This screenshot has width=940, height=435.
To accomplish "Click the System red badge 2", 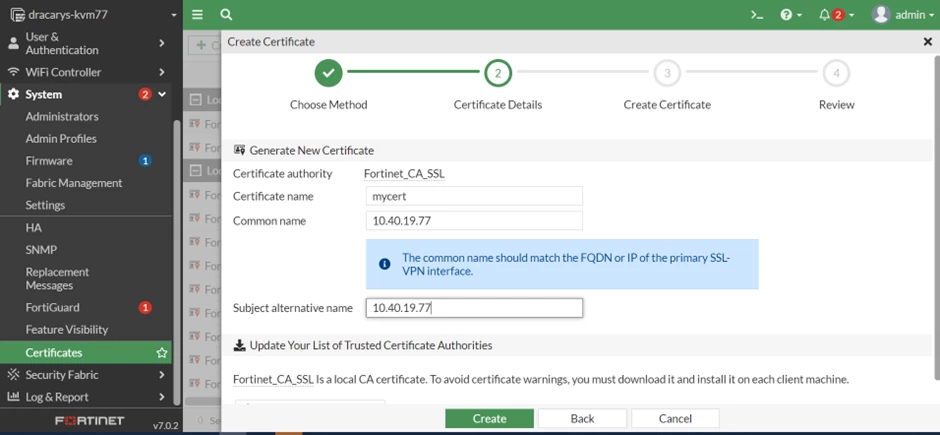I will click(x=144, y=94).
